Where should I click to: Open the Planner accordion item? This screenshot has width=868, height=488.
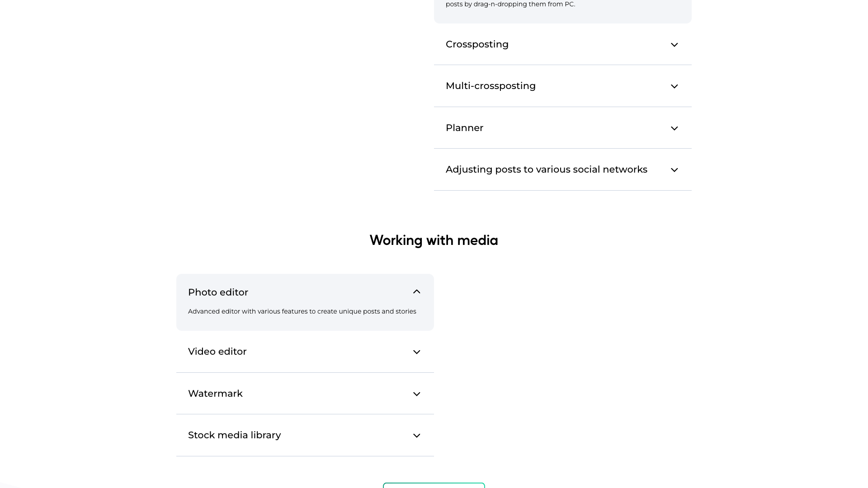[562, 128]
